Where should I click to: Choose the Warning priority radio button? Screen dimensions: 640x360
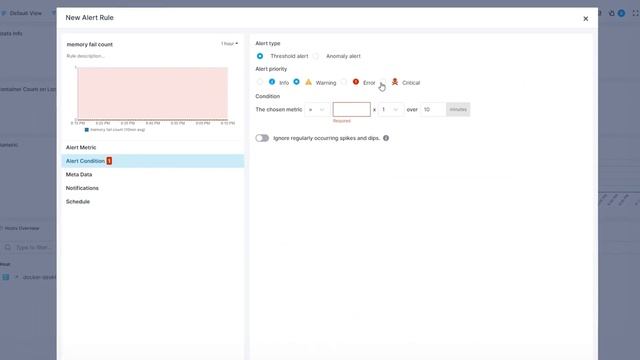pyautogui.click(x=296, y=82)
